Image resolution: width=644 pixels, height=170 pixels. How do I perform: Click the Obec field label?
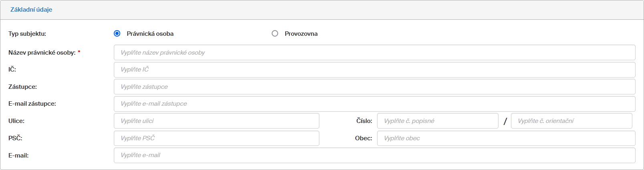coord(363,138)
